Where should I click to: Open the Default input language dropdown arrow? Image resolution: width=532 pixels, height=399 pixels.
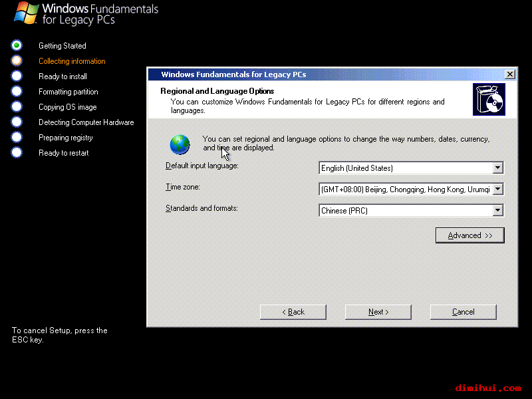click(497, 168)
